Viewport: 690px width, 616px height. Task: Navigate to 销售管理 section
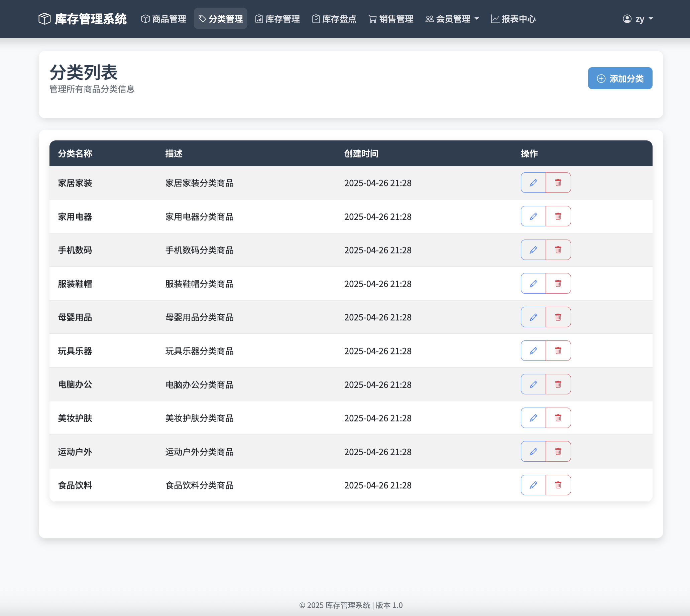(x=391, y=19)
